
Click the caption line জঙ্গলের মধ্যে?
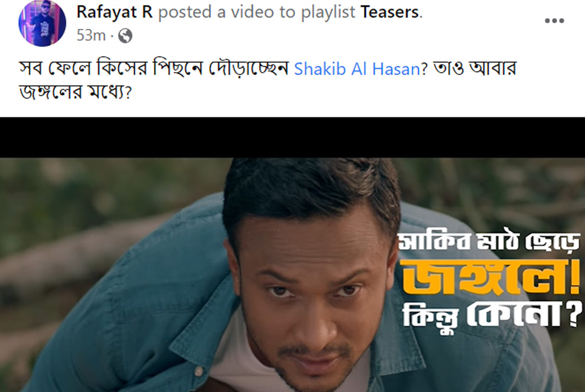75,93
